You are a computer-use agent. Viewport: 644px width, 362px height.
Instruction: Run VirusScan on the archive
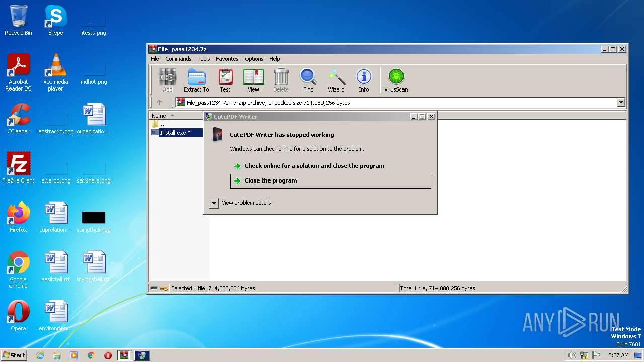point(396,80)
